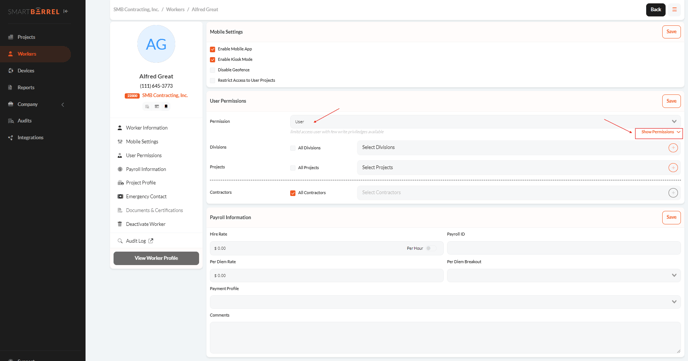Click the Emergency Contact card icon
The image size is (688, 361).
(x=120, y=197)
